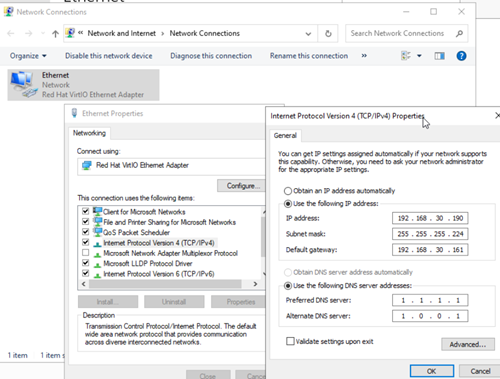This screenshot has width=500, height=379.
Task: Click the Configure button
Action: coord(241,186)
